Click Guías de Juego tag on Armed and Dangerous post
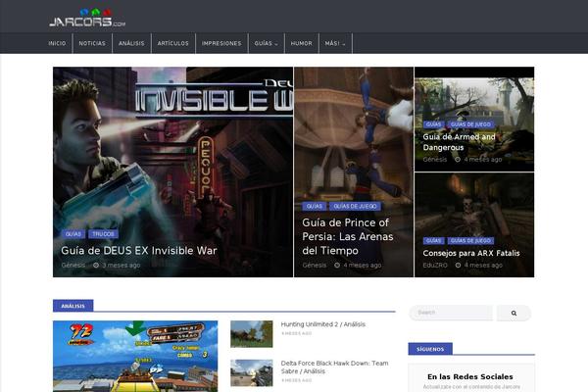 click(x=470, y=124)
